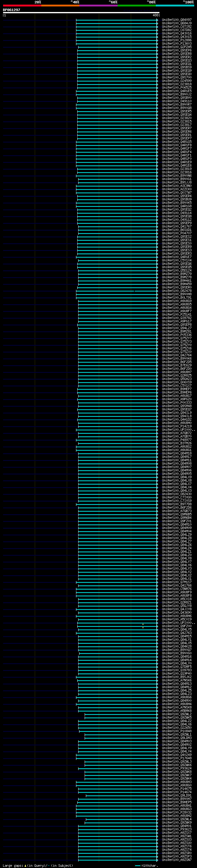Click the alignment bar for UniRef100_Q84V97
Screen dimensions: 197x868
[x=117, y=20]
